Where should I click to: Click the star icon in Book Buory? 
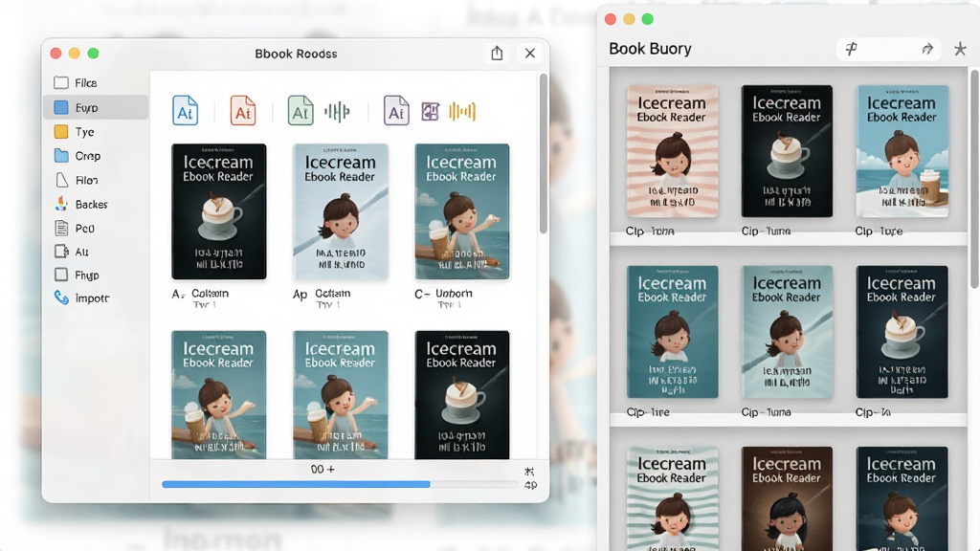960,49
